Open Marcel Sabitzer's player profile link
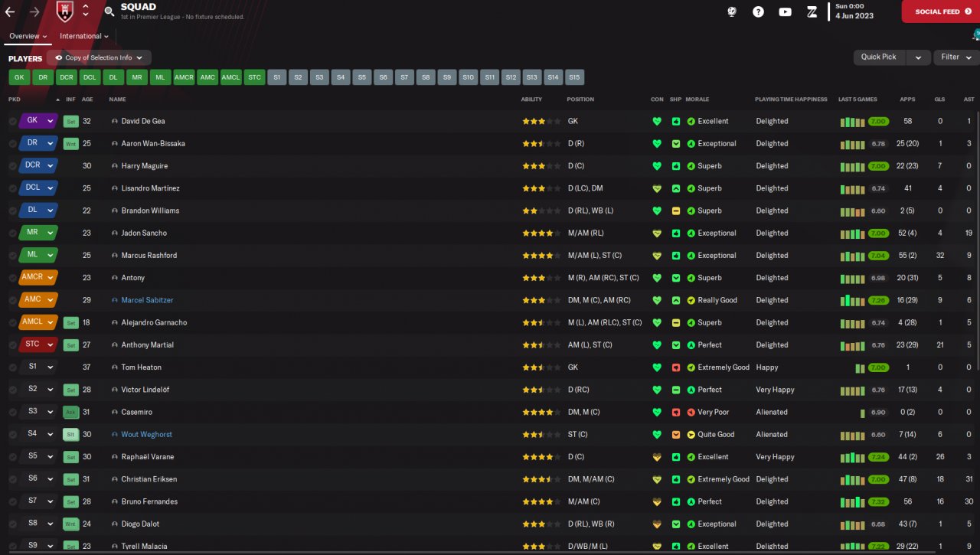980x555 pixels. pyautogui.click(x=147, y=300)
